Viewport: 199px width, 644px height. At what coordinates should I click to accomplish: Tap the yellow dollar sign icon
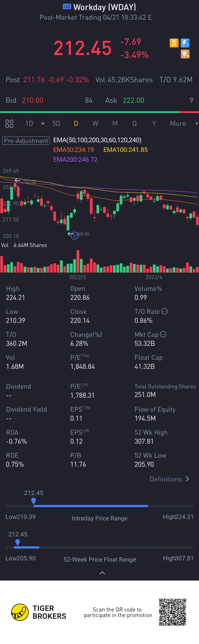[174, 43]
